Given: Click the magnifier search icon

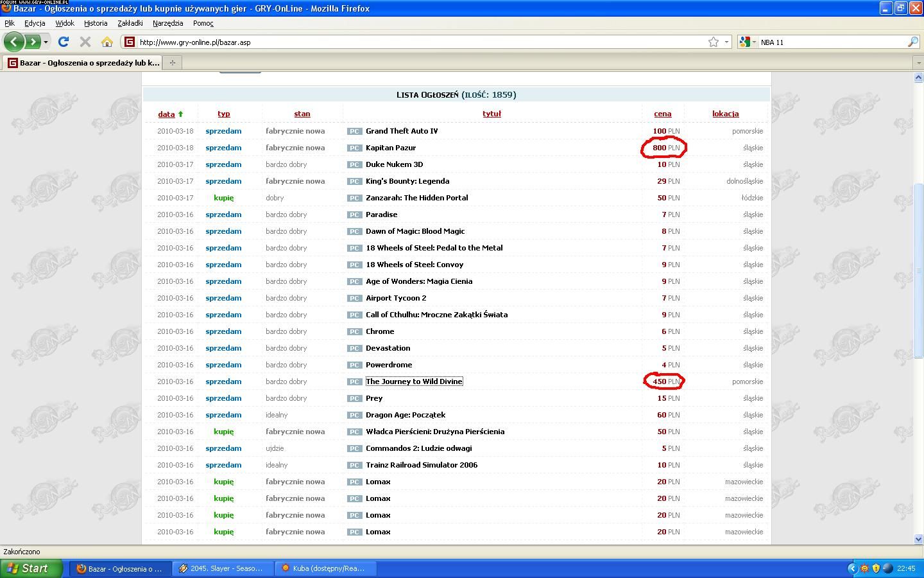Looking at the screenshot, I should [912, 42].
